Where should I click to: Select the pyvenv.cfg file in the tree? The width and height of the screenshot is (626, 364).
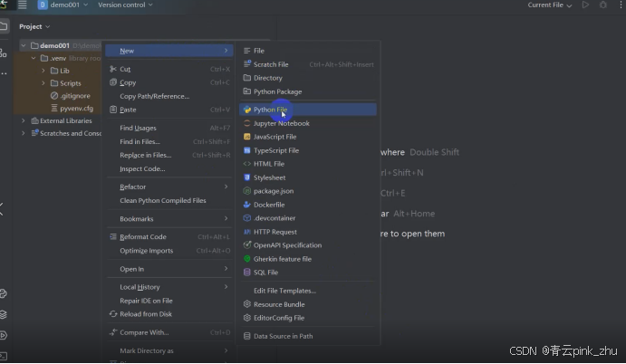76,108
